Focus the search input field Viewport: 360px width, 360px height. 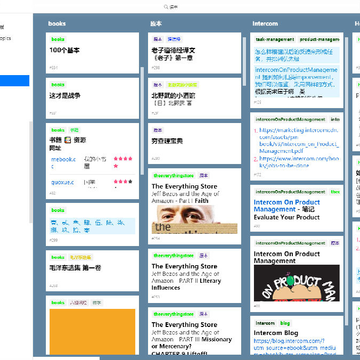point(174,7)
